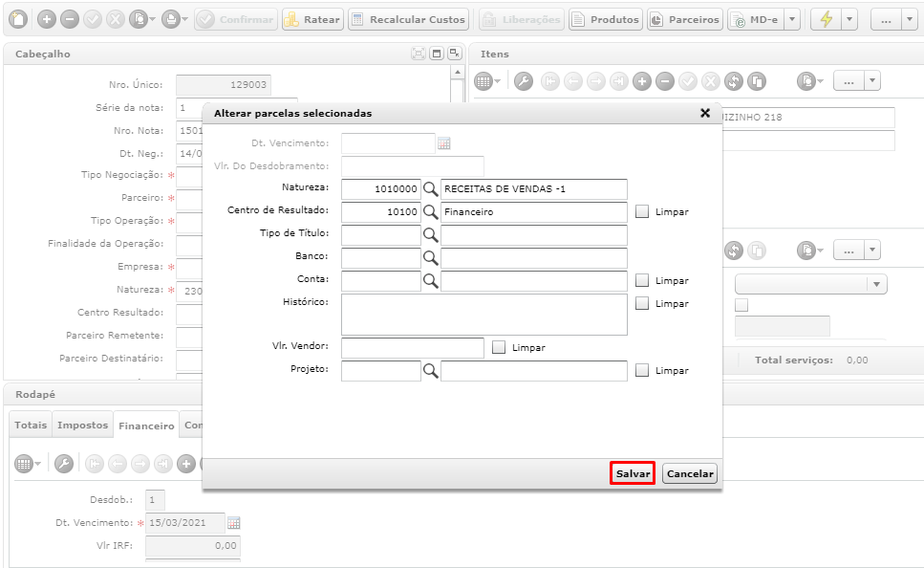Click the wrench icon in Rodapé Financeiro toolbar
Screen dimensions: 924x568
(64, 464)
